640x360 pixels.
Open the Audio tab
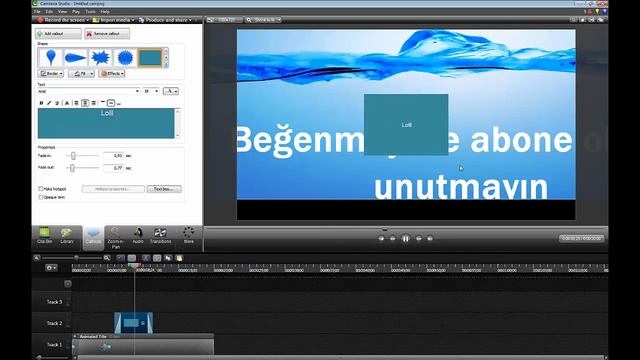pyautogui.click(x=138, y=236)
